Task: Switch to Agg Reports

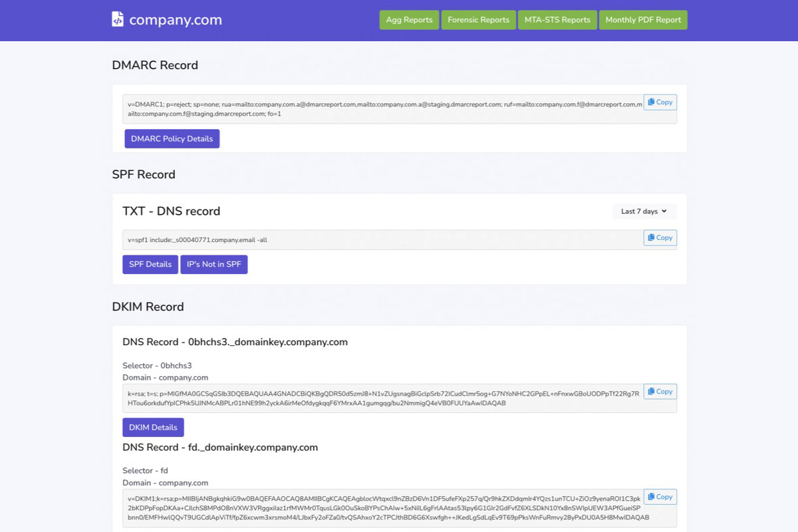Action: [x=409, y=19]
